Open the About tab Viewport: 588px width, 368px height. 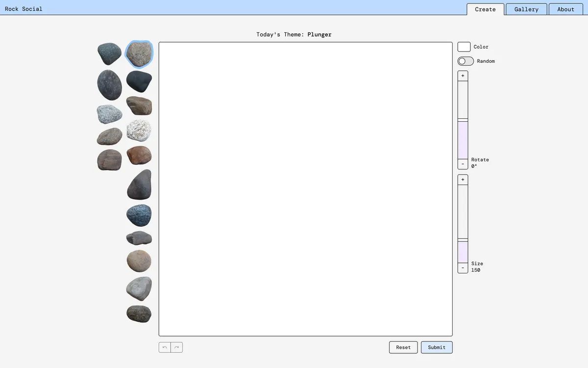[565, 9]
